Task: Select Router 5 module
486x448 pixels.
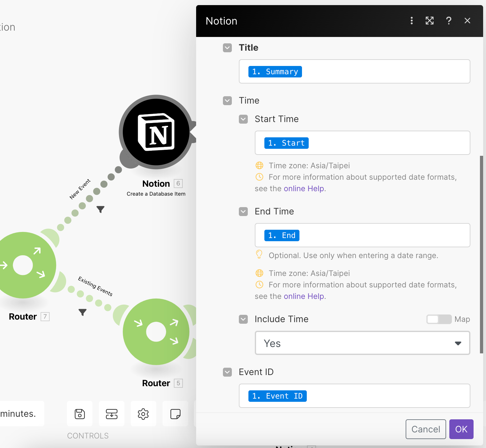Action: click(156, 332)
